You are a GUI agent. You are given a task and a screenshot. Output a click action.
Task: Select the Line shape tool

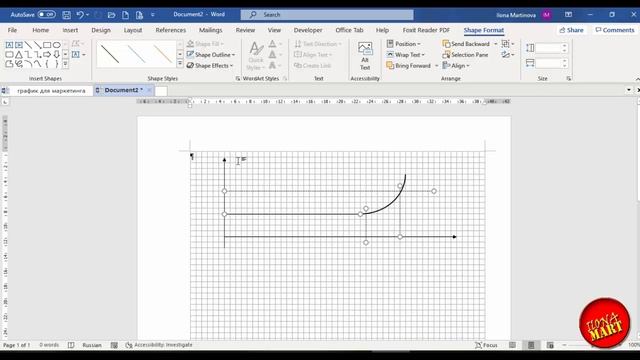(x=28, y=45)
